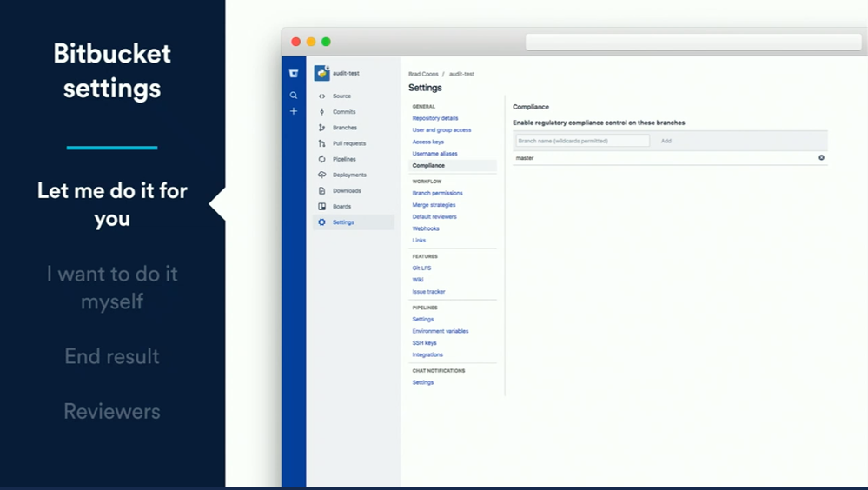Viewport: 868px width, 490px height.
Task: Click the Commits icon in the sidebar
Action: [321, 112]
